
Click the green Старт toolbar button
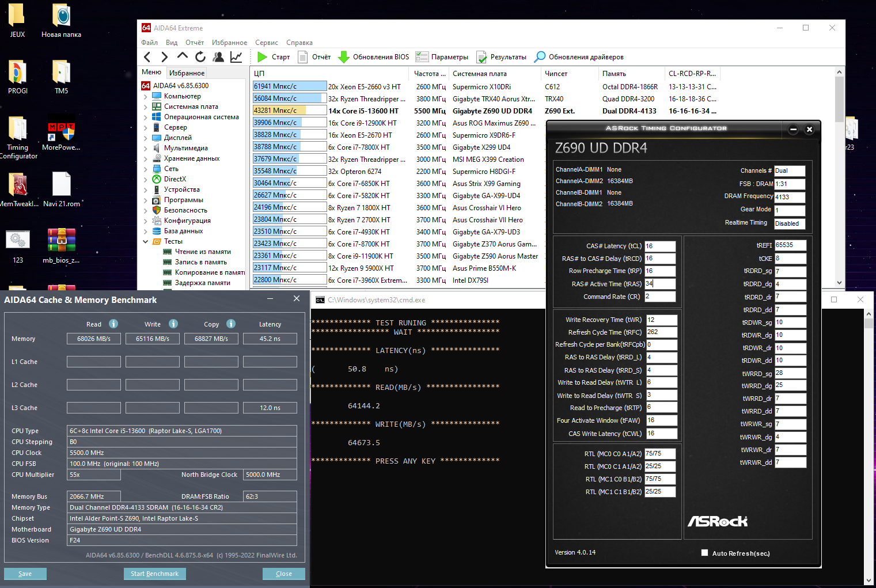(273, 57)
